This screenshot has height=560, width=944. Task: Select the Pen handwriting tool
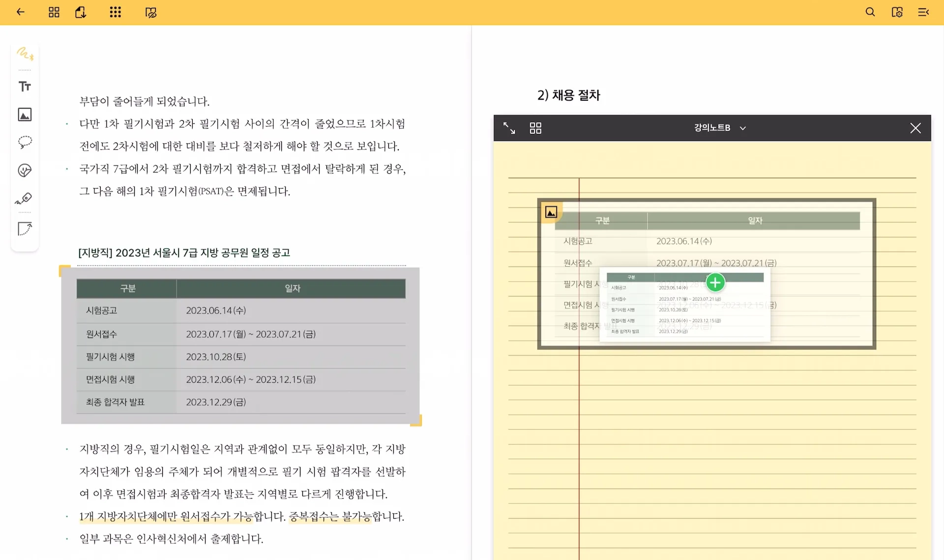pyautogui.click(x=25, y=53)
